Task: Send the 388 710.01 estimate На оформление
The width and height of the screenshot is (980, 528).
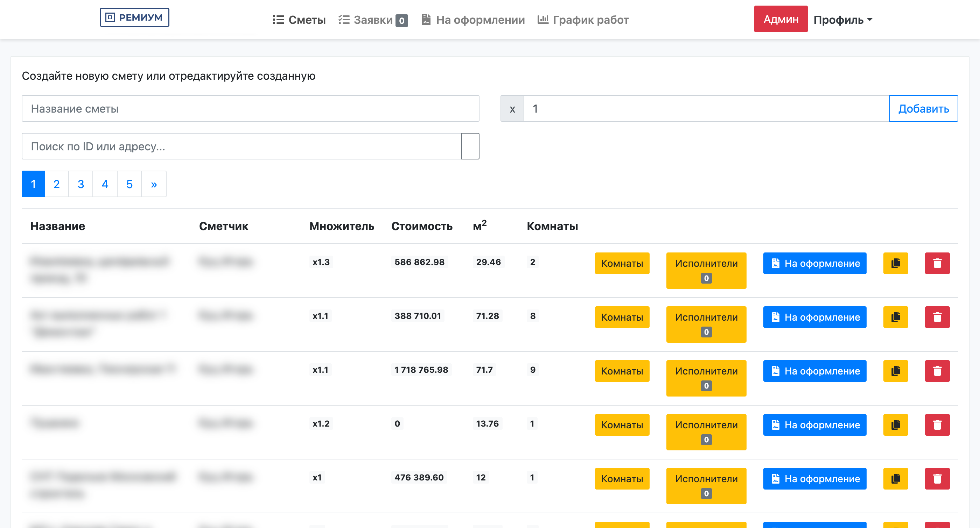Action: [814, 317]
